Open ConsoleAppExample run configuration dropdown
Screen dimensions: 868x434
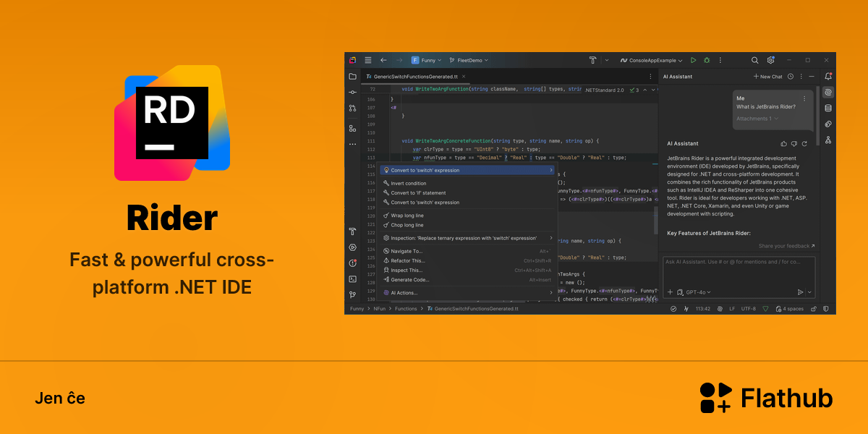[x=651, y=60]
